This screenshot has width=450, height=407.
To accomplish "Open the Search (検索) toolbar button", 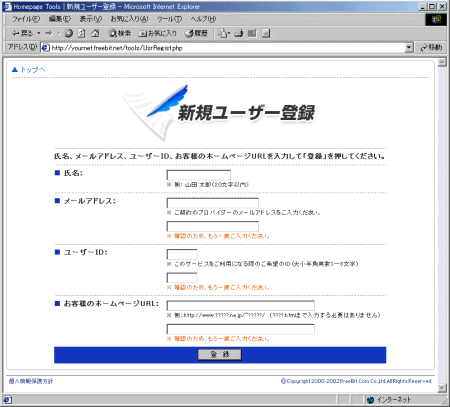I will (x=120, y=33).
